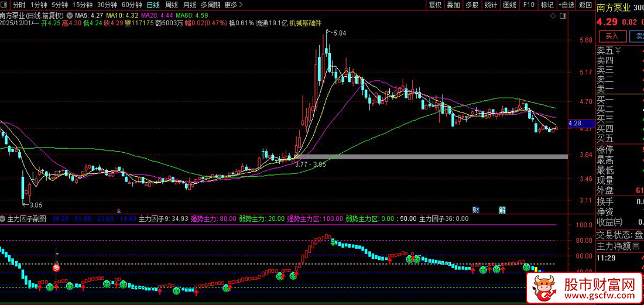Switch chart to 60分钟 period
The height and width of the screenshot is (305, 644).
pyautogui.click(x=132, y=5)
